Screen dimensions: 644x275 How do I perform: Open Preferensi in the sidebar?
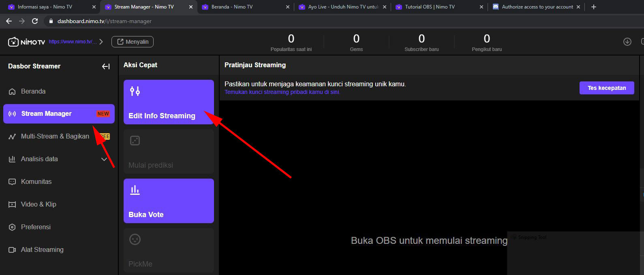click(x=59, y=227)
